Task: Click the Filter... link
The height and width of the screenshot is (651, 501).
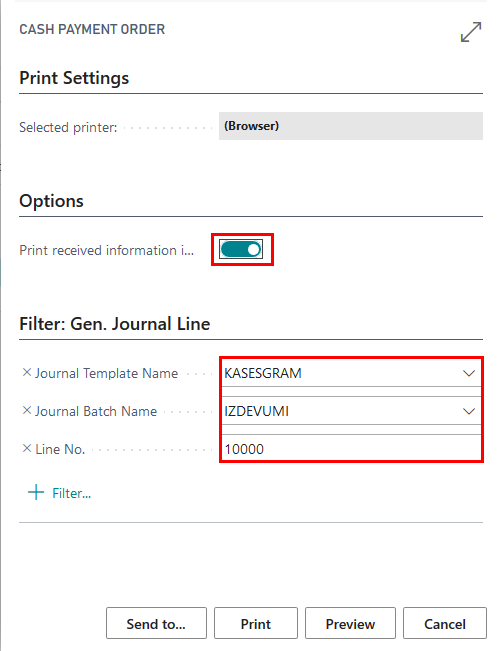Action: pyautogui.click(x=71, y=493)
